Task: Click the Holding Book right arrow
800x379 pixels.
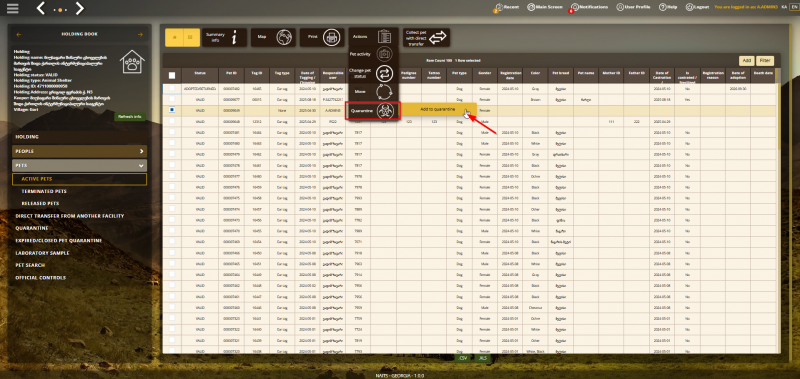Action: (x=140, y=34)
